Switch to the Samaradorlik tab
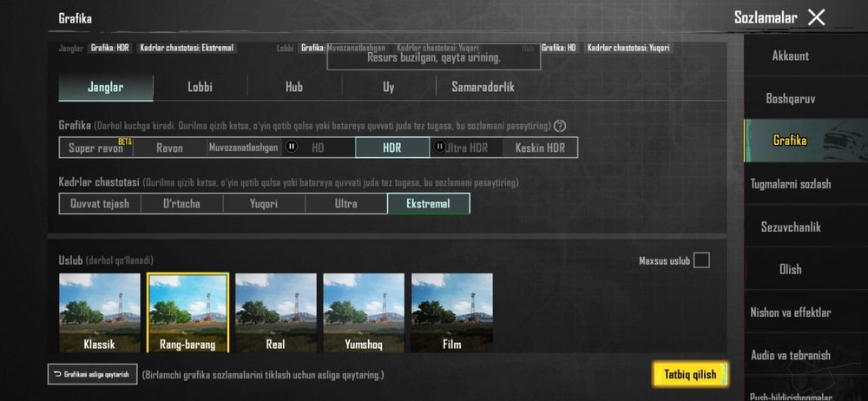Screen dimensions: 868x401 pos(483,88)
